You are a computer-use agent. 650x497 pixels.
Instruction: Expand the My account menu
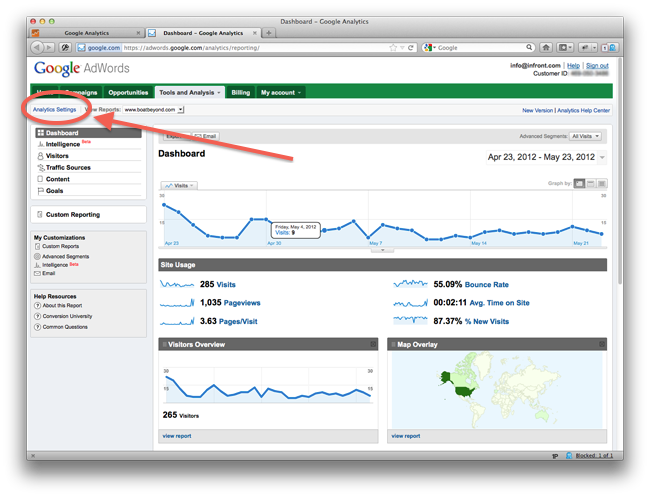tap(281, 92)
